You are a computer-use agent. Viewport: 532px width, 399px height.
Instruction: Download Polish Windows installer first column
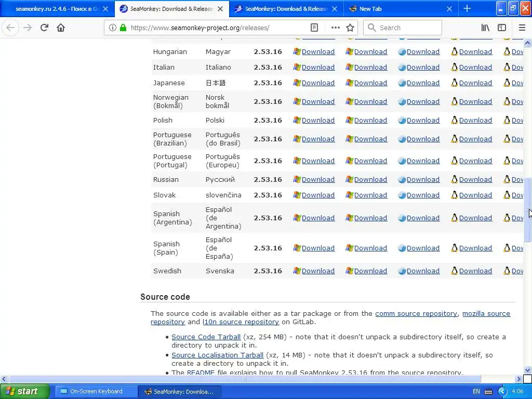[x=318, y=120]
